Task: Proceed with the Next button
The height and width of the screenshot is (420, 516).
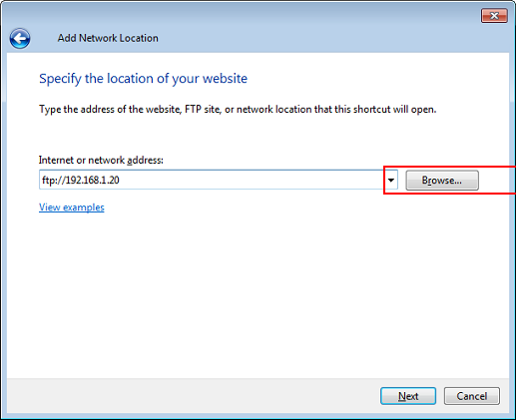Action: click(x=408, y=396)
